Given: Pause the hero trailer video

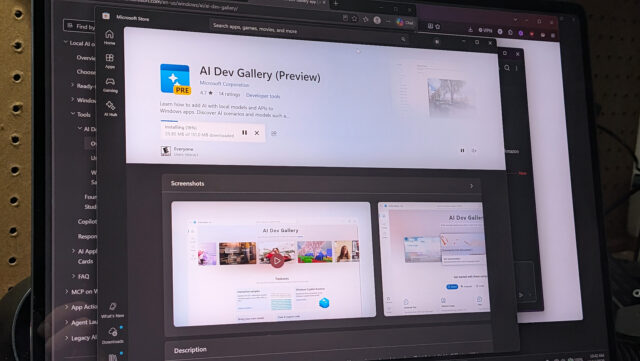Looking at the screenshot, I should coord(462,150).
